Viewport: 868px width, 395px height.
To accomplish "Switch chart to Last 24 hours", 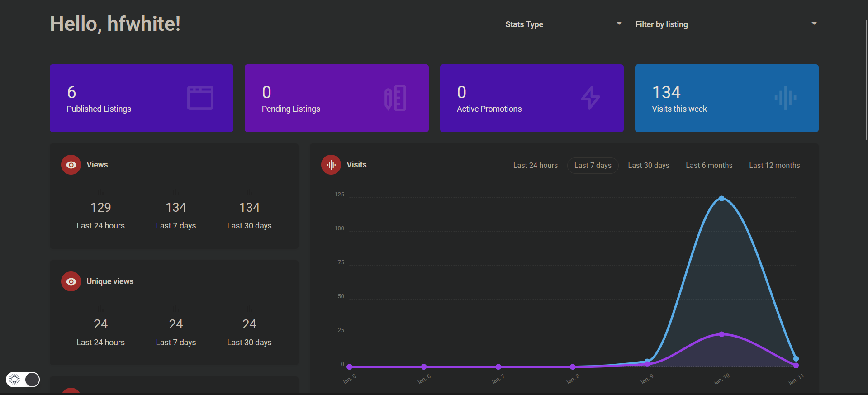I will [x=535, y=166].
